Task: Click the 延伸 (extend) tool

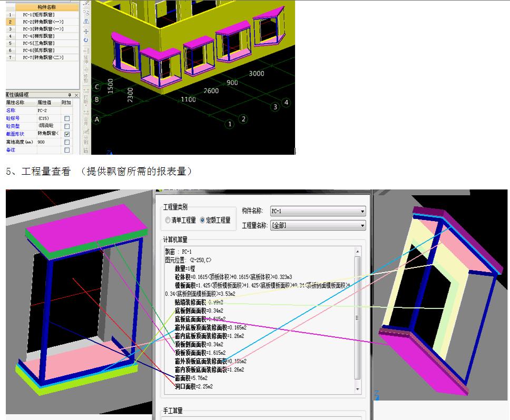Action: click(86, 56)
